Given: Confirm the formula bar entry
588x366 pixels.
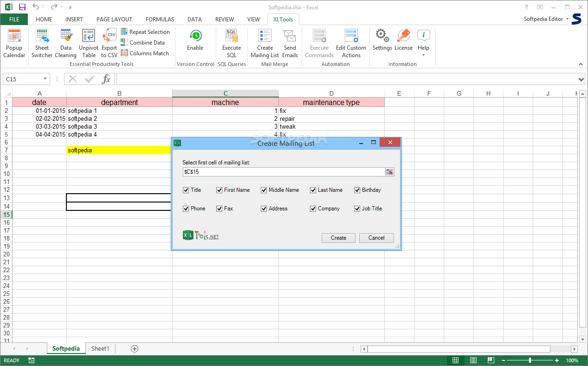Looking at the screenshot, I should [x=90, y=79].
